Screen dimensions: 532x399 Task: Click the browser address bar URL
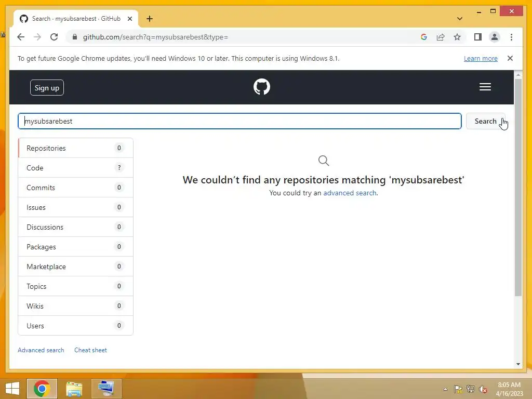155,37
